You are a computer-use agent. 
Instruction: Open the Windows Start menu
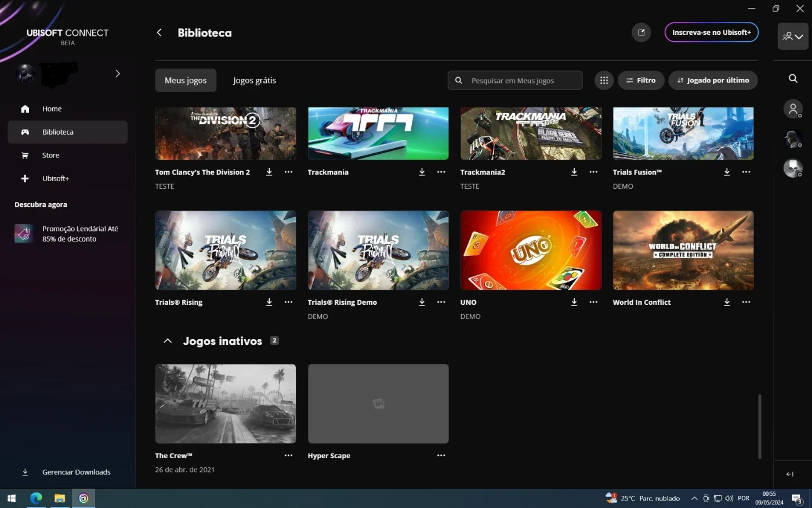(11, 498)
